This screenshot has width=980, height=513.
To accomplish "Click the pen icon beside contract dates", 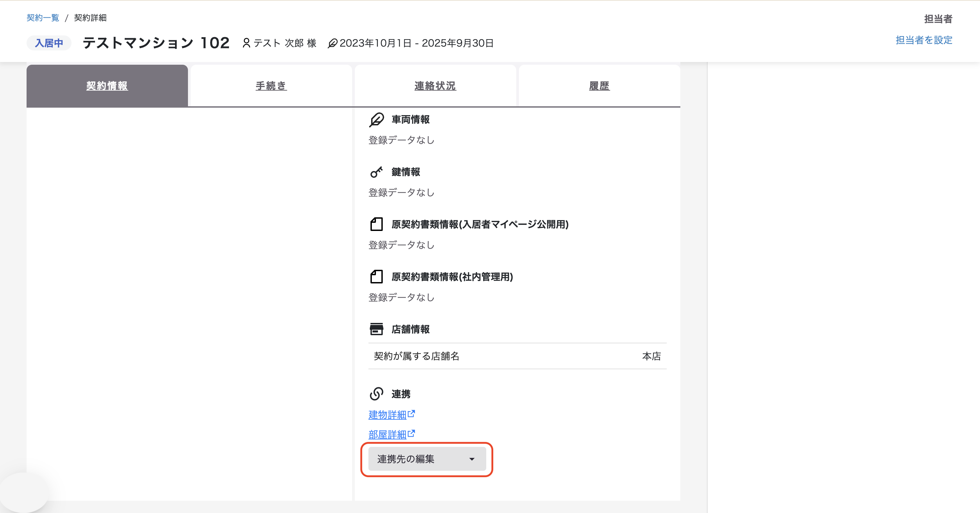I will [332, 43].
